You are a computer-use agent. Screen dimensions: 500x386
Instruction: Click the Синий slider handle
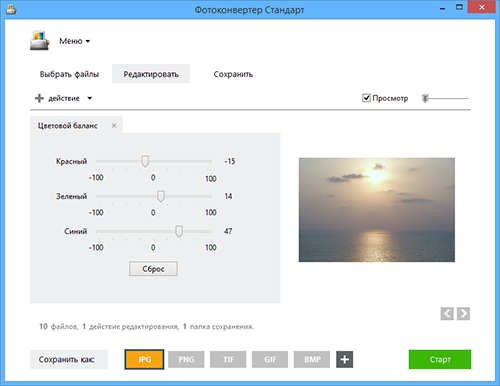coord(179,231)
